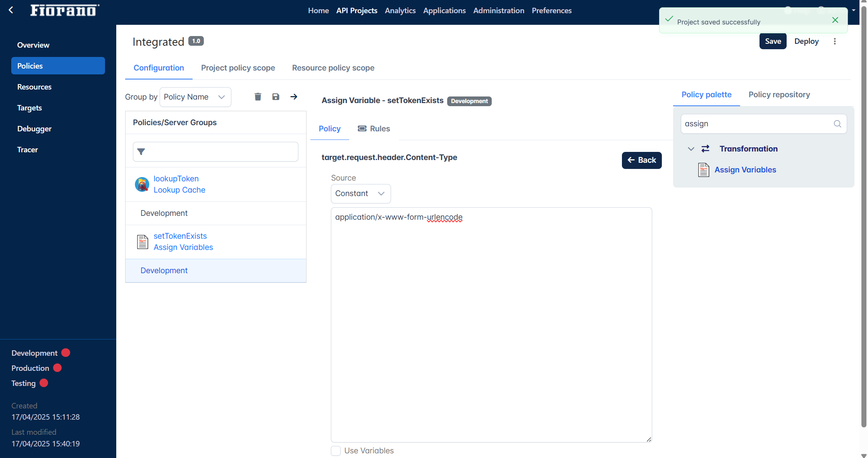The height and width of the screenshot is (458, 868).
Task: Open the three-dot more options menu
Action: [835, 41]
